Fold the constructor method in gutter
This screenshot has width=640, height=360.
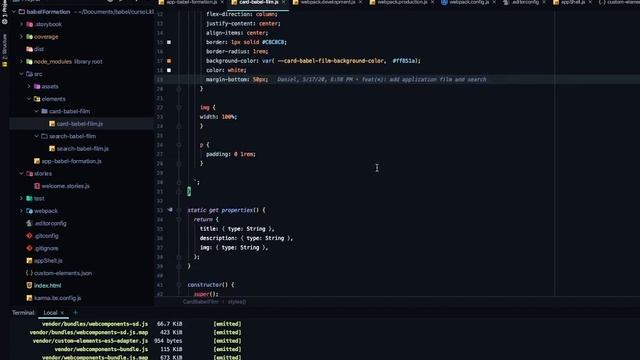coord(179,285)
